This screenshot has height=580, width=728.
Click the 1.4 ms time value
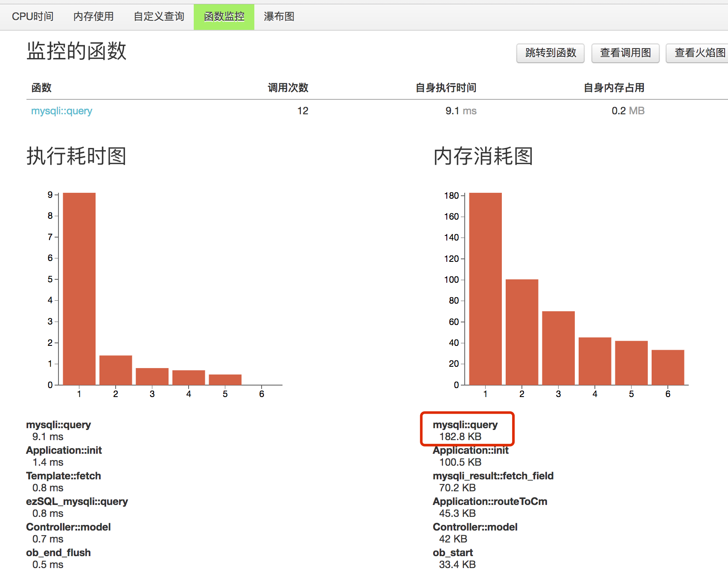pyautogui.click(x=48, y=462)
